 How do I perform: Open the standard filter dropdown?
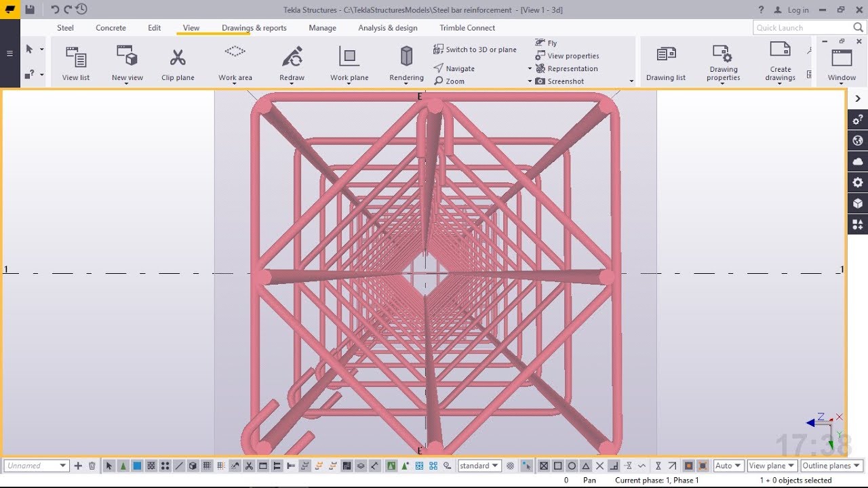pyautogui.click(x=479, y=466)
